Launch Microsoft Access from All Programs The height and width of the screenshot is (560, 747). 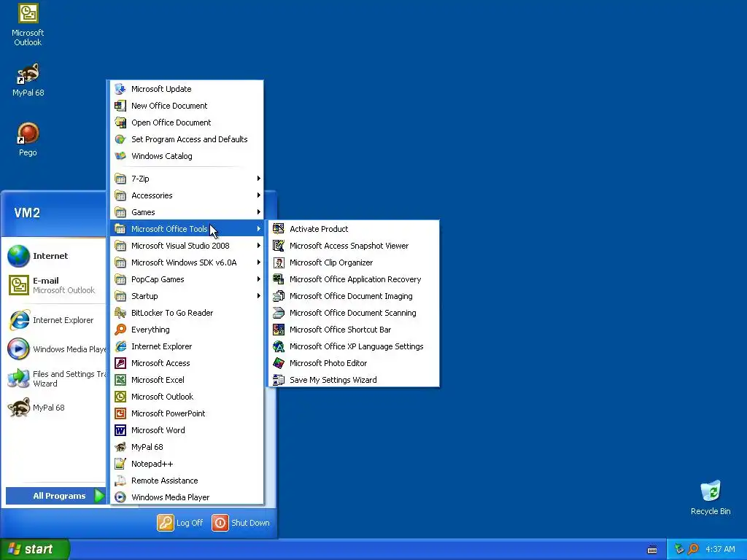pyautogui.click(x=187, y=363)
